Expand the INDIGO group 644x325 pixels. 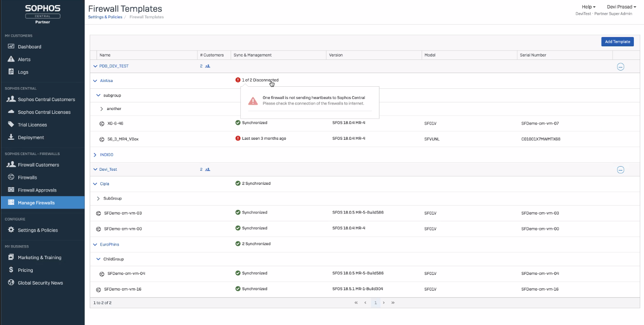tap(95, 155)
